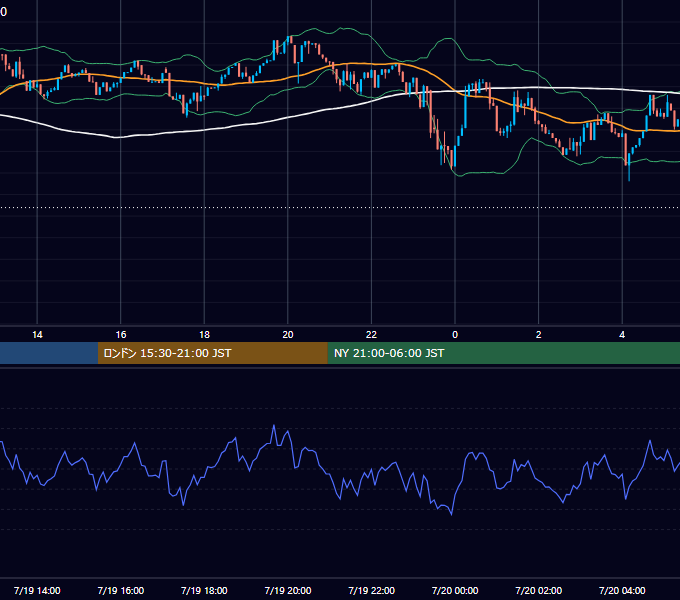Click the 16 hour axis label
Viewport: 680px width, 600px height.
[121, 335]
